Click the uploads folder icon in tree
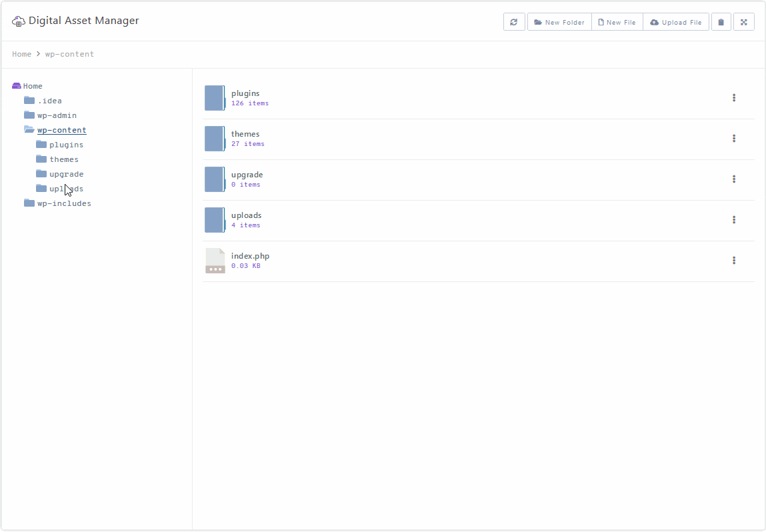The image size is (766, 532). (x=41, y=188)
